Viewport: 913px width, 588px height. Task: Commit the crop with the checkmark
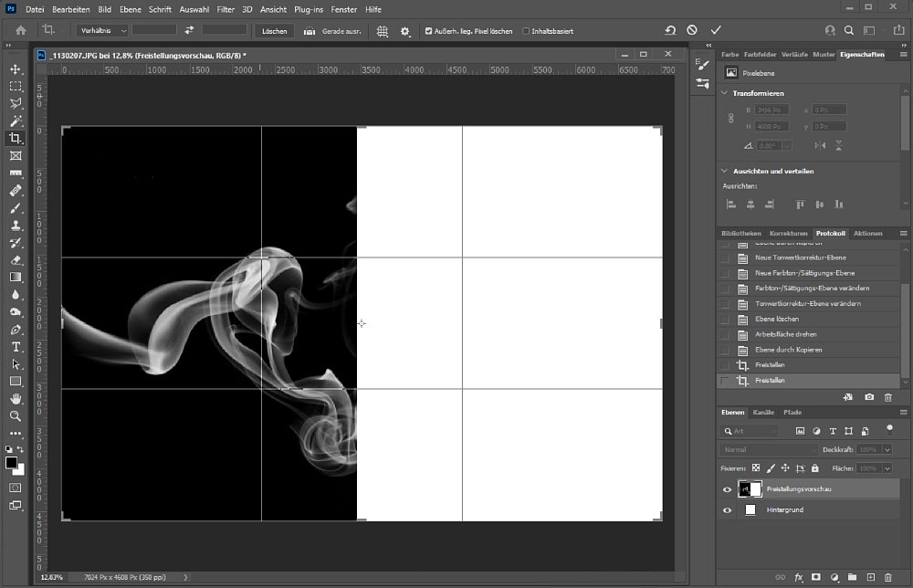716,30
